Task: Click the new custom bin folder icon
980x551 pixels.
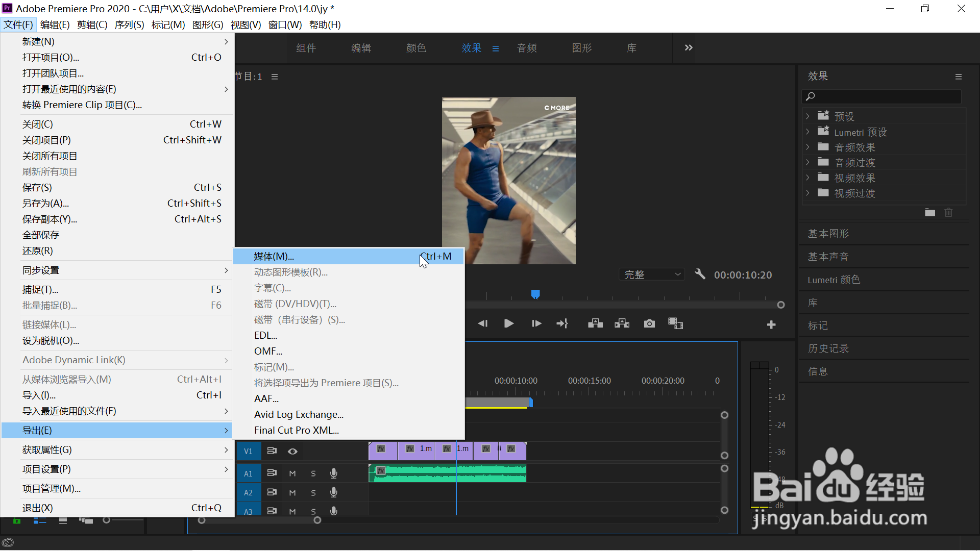Action: coord(930,212)
